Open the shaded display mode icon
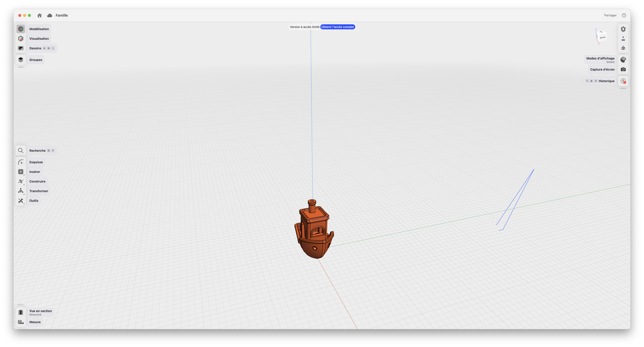The image size is (644, 347). (x=623, y=60)
